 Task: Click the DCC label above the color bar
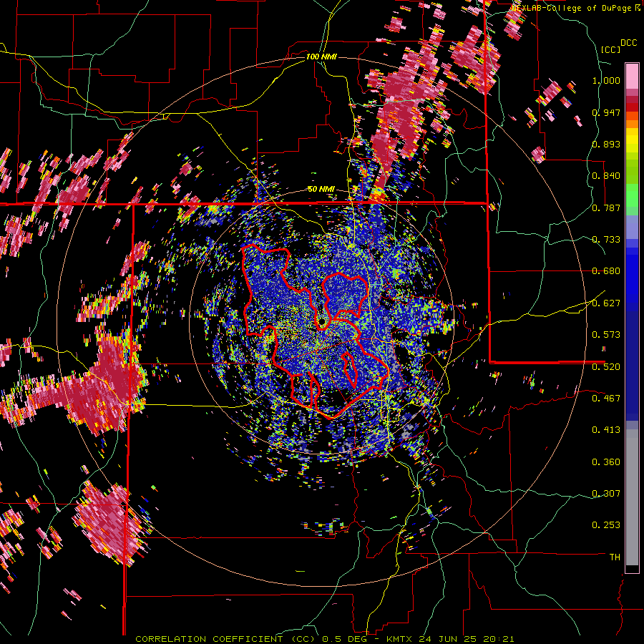pos(629,43)
